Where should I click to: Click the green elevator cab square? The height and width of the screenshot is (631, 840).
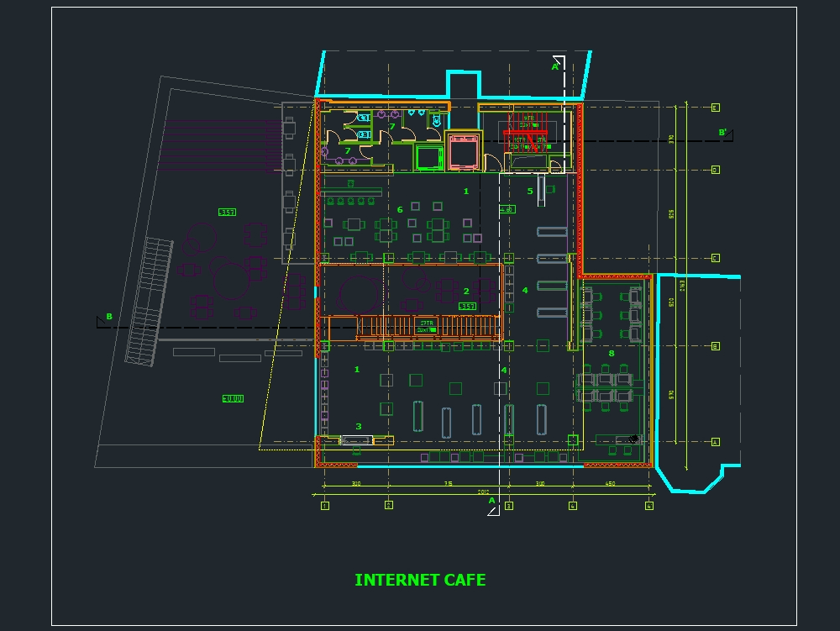429,158
